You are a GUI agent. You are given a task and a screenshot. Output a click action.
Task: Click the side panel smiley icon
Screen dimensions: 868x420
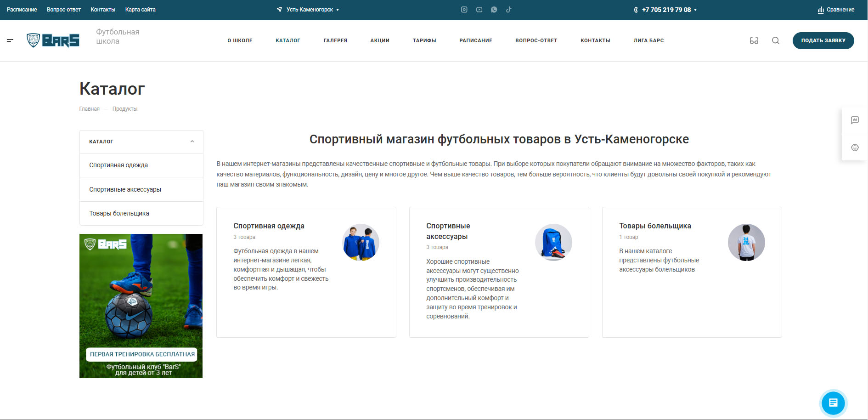coord(854,148)
